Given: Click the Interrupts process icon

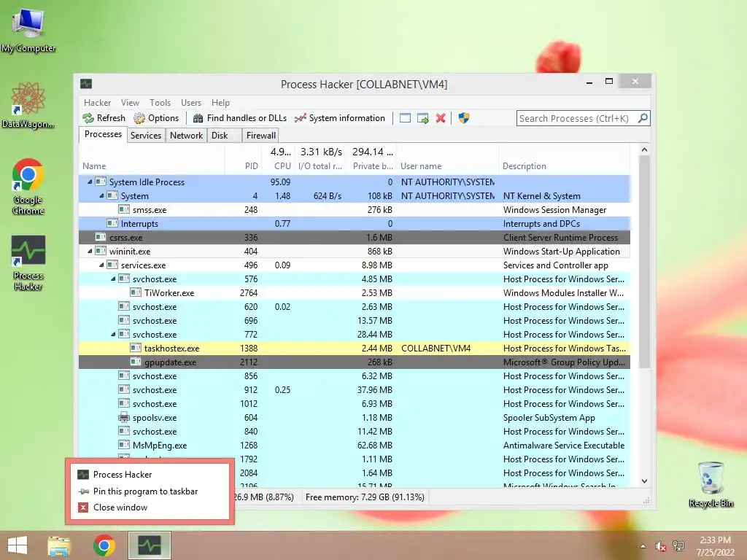Looking at the screenshot, I should [112, 223].
